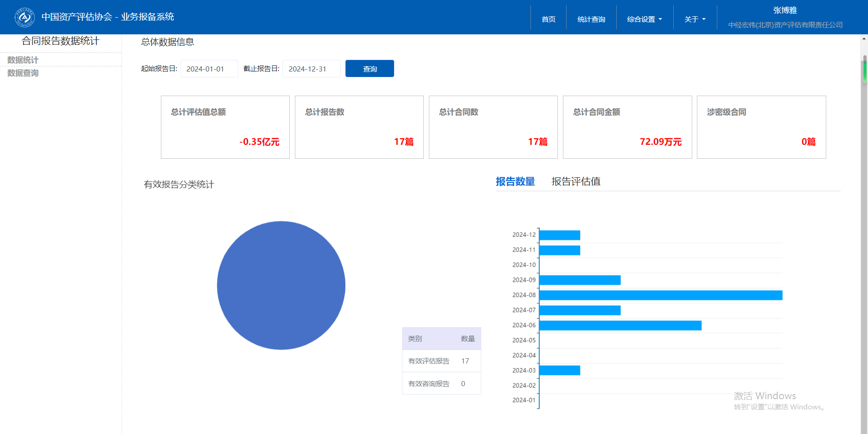Open the 首页 home menu item

pyautogui.click(x=549, y=19)
